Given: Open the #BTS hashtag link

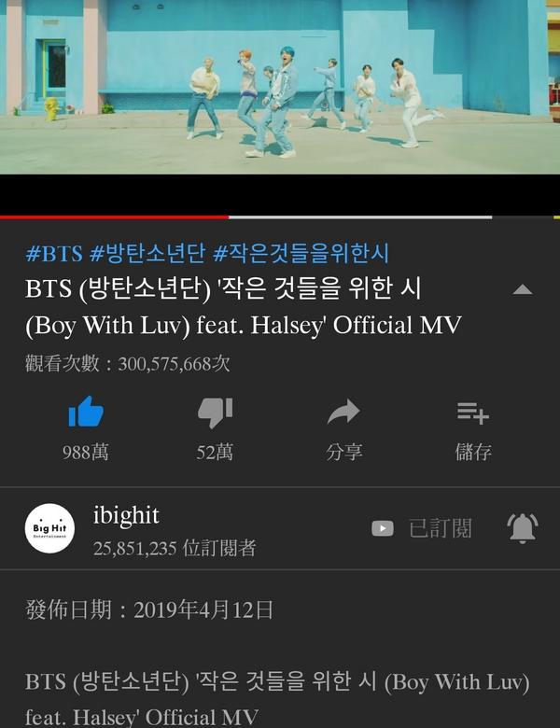Looking at the screenshot, I should tap(54, 254).
